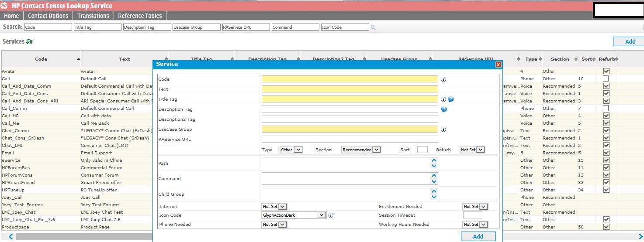Screen dimensions: 644x242
Task: Click the Usecase Group search field
Action: coord(197,27)
